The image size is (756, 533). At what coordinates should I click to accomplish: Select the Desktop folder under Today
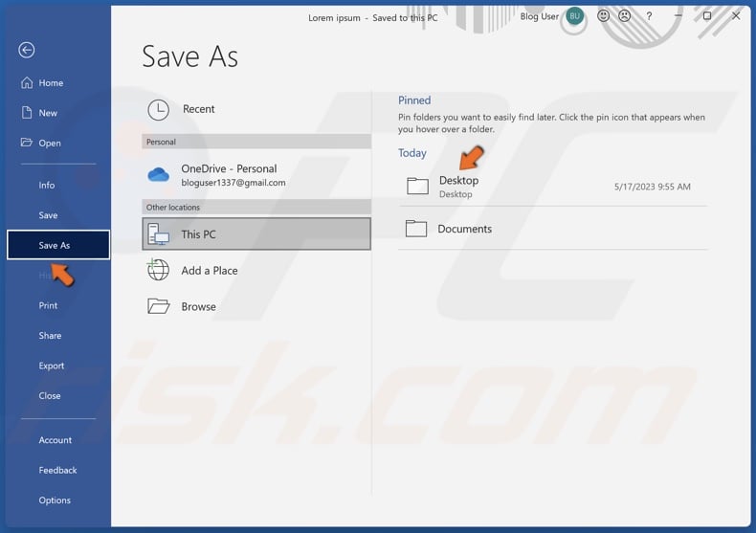click(553, 187)
